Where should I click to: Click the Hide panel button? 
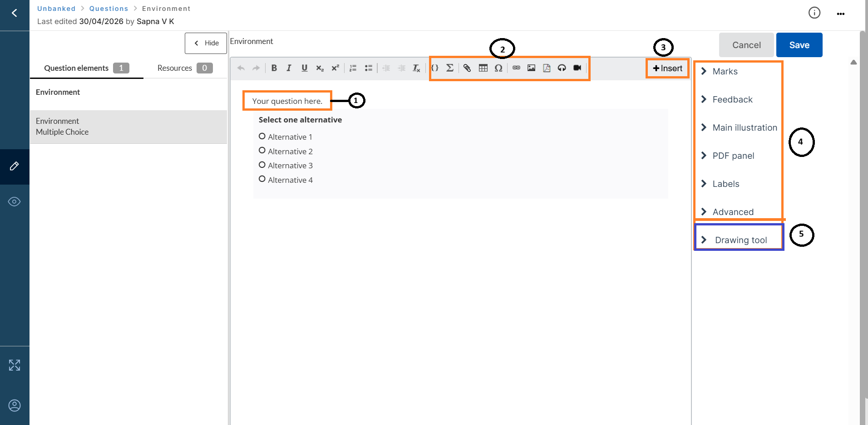[206, 43]
